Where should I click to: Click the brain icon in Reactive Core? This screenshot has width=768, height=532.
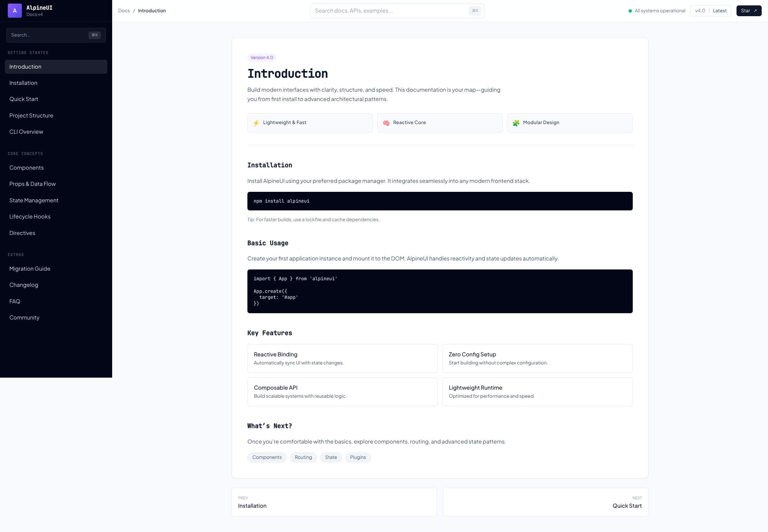tap(386, 123)
